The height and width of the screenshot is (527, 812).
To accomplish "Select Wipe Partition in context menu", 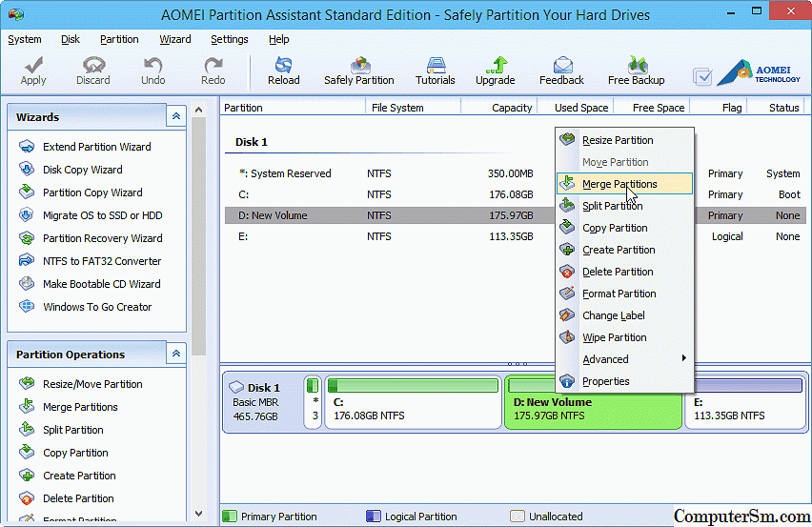I will (x=625, y=337).
